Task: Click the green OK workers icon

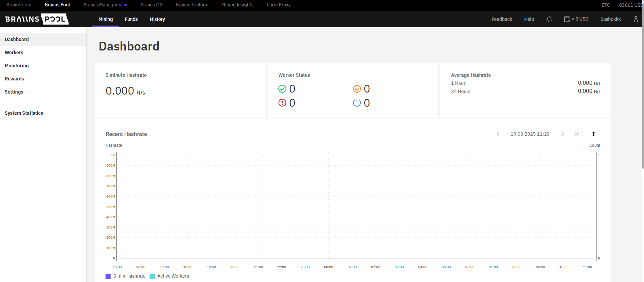Action: [x=282, y=89]
